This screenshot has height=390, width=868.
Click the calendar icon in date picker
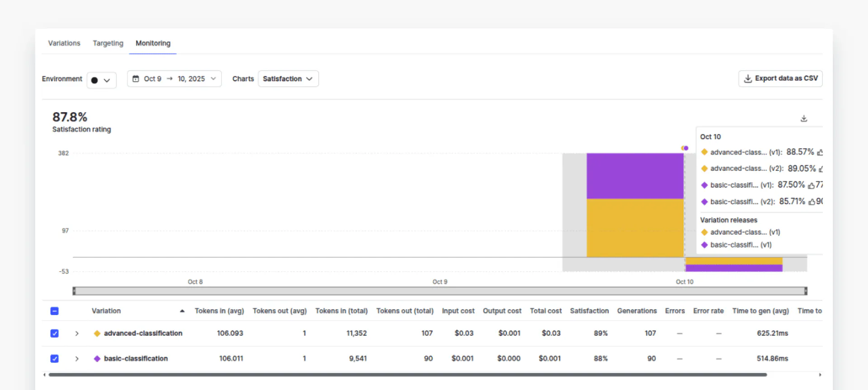point(136,79)
